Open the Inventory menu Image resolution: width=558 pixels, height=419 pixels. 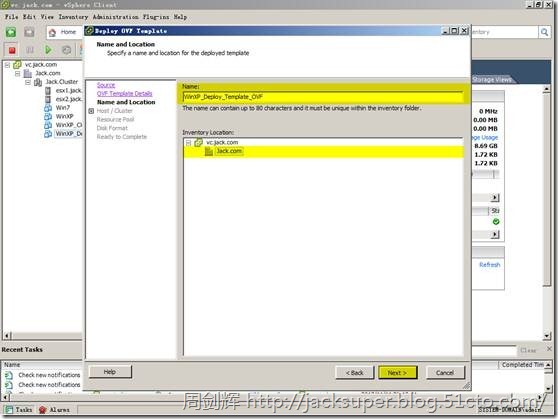73,17
